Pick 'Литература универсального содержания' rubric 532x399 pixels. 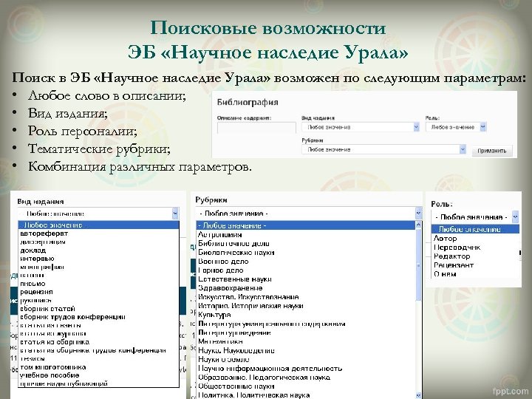coord(306,324)
